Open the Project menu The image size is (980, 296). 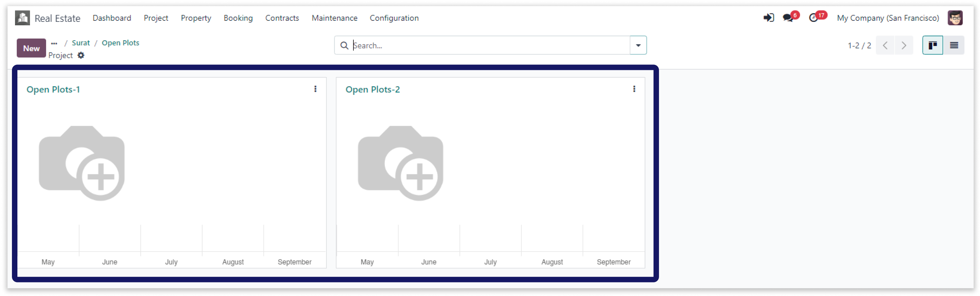(156, 18)
